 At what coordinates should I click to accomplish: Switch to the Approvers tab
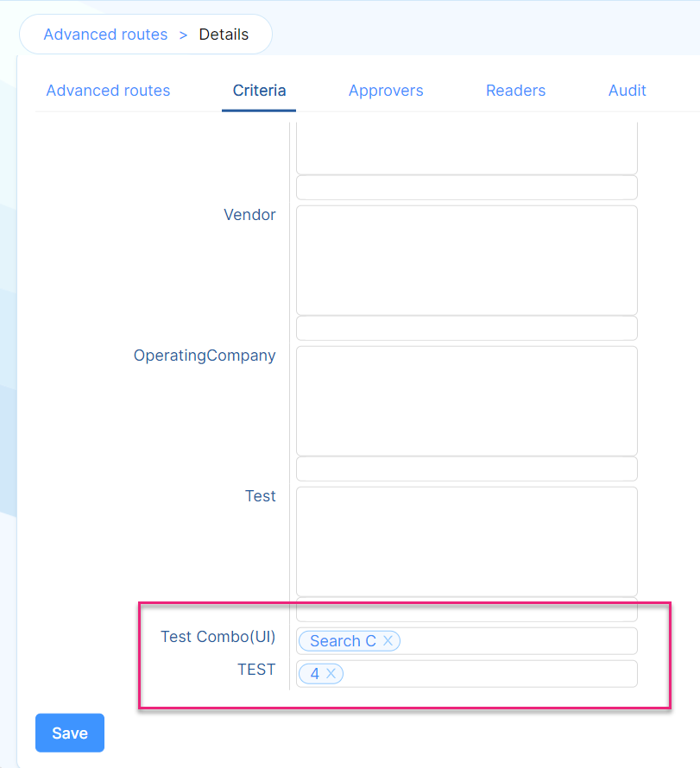point(386,91)
